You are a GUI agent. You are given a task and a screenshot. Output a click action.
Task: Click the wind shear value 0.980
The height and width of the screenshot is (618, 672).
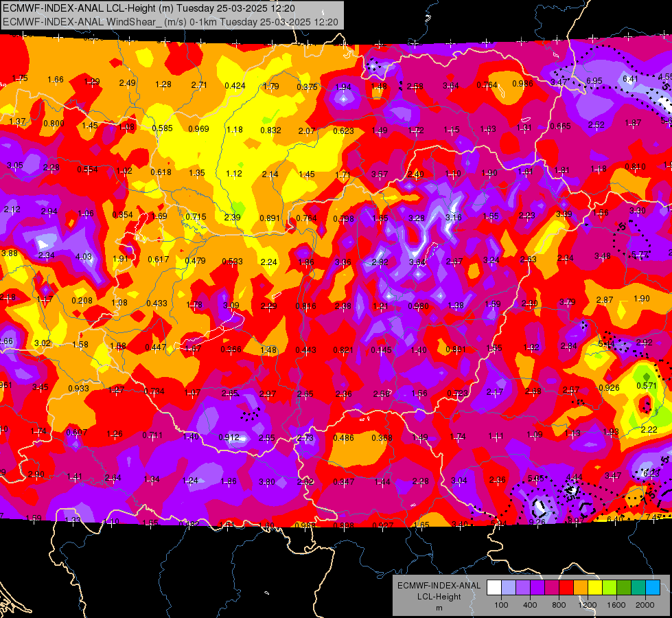(418, 306)
